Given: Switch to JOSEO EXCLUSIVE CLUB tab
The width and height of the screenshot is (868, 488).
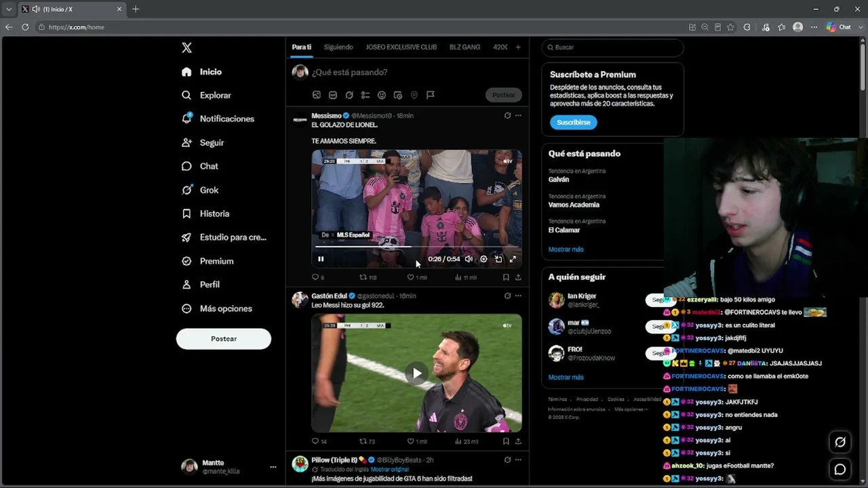Looking at the screenshot, I should (x=401, y=47).
